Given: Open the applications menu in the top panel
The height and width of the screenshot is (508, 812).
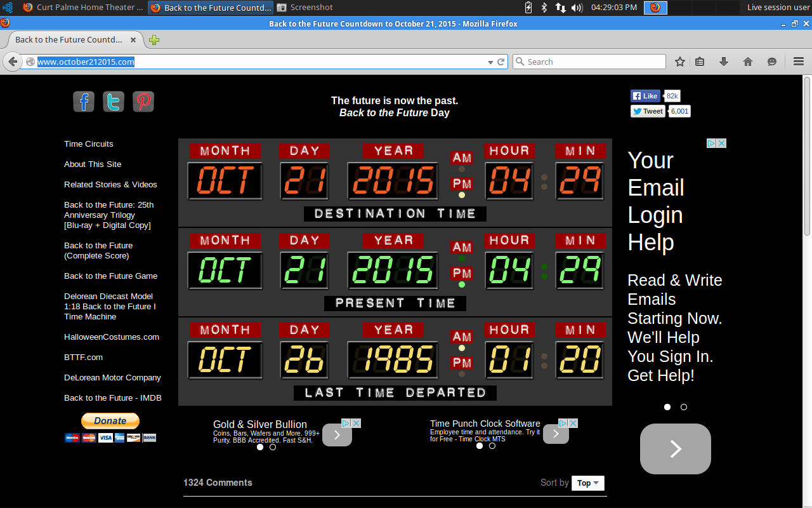Looking at the screenshot, I should [8, 8].
